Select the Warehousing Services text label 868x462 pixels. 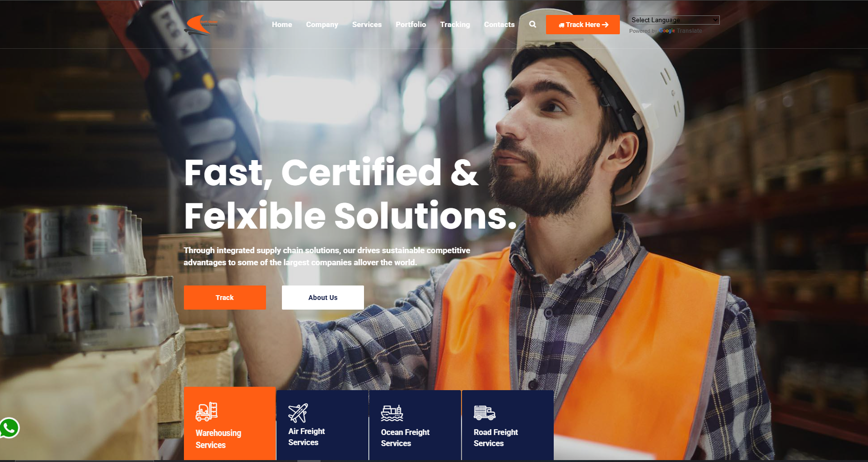(218, 439)
